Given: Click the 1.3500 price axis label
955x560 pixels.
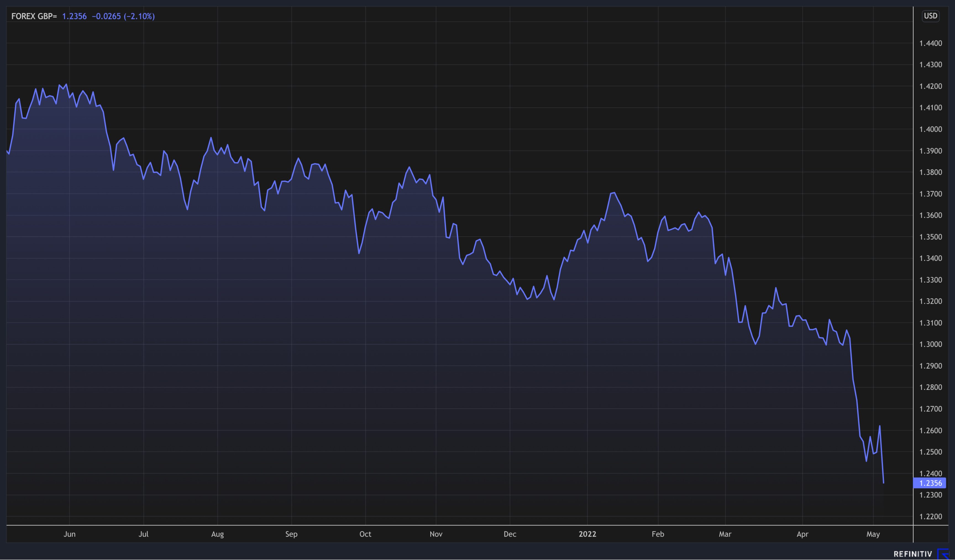Looking at the screenshot, I should click(931, 237).
